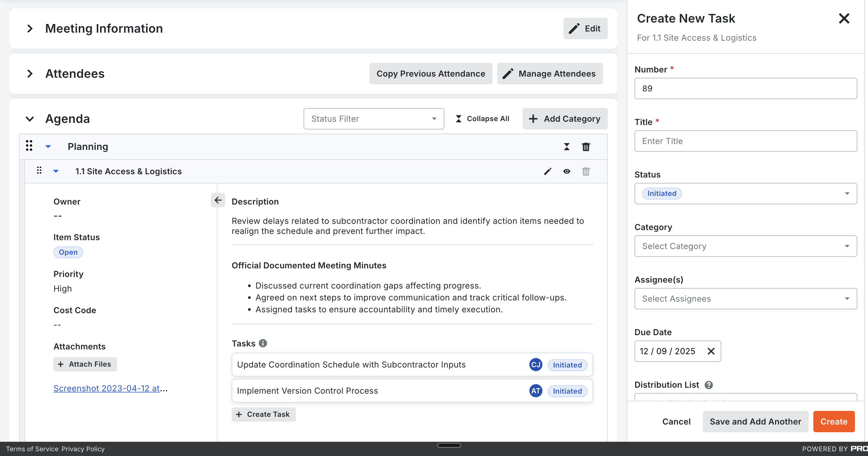
Task: Click the orange Create button
Action: click(x=833, y=421)
